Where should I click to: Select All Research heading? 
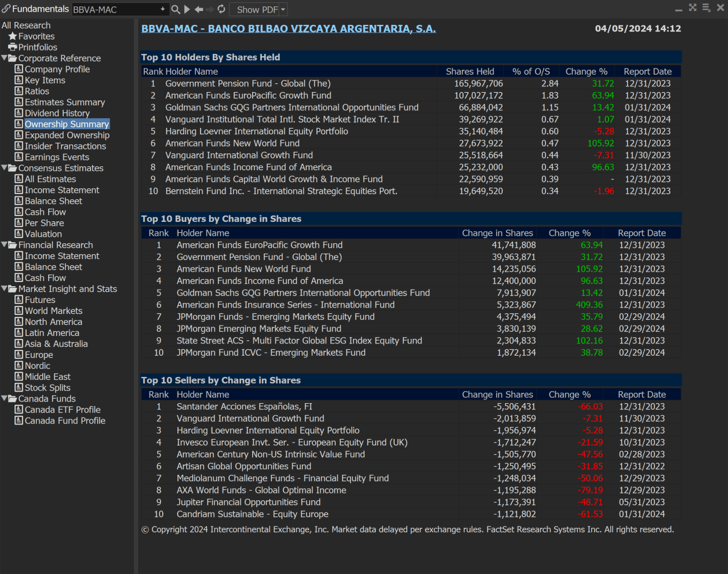tap(26, 25)
